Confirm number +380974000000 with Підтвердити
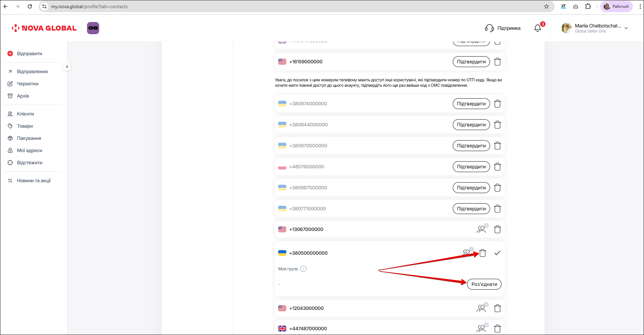Image resolution: width=644 pixels, height=335 pixels. [471, 104]
